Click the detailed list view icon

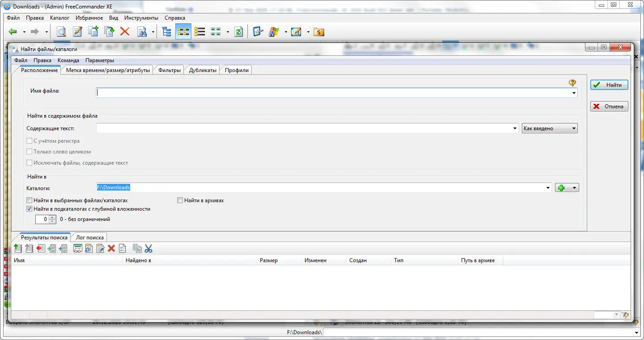[x=199, y=31]
